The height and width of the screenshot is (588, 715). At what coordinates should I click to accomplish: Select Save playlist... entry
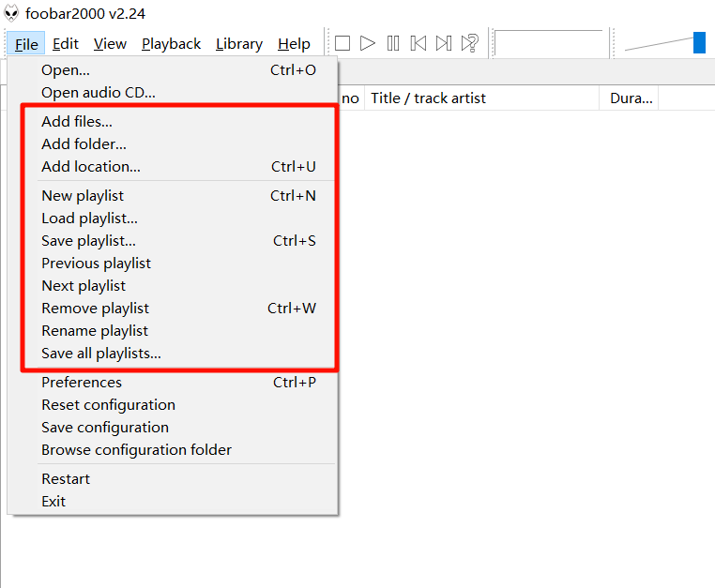coord(173,241)
